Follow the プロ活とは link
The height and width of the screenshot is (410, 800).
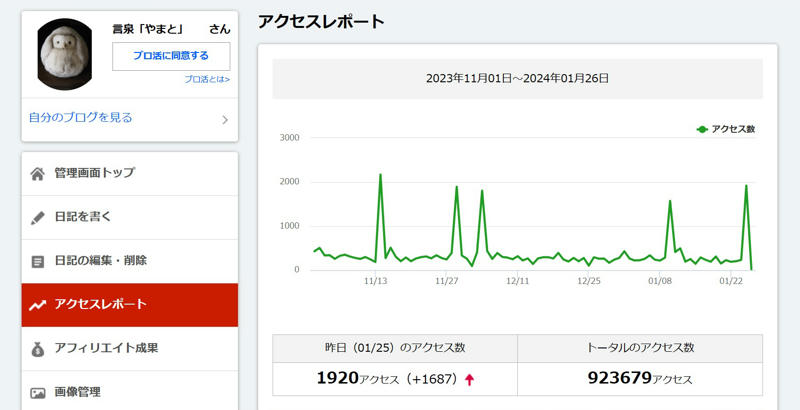207,79
